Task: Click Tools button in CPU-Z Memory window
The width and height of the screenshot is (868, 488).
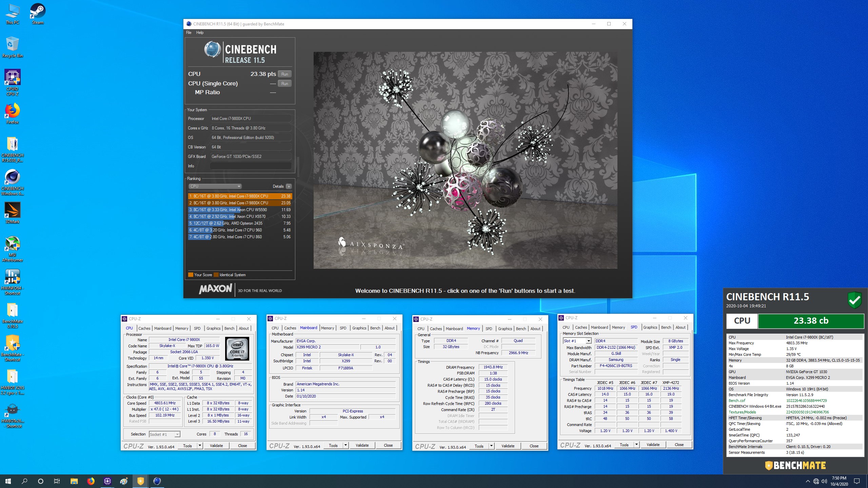Action: pyautogui.click(x=479, y=446)
